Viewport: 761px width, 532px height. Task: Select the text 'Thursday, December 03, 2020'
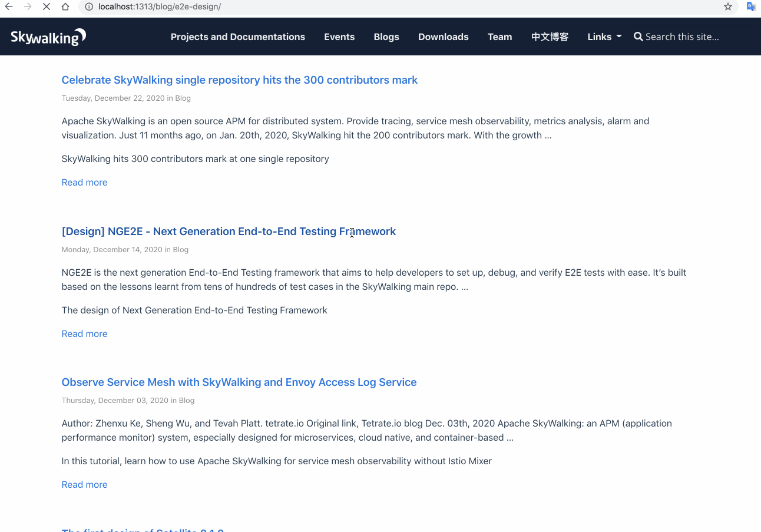(x=115, y=401)
